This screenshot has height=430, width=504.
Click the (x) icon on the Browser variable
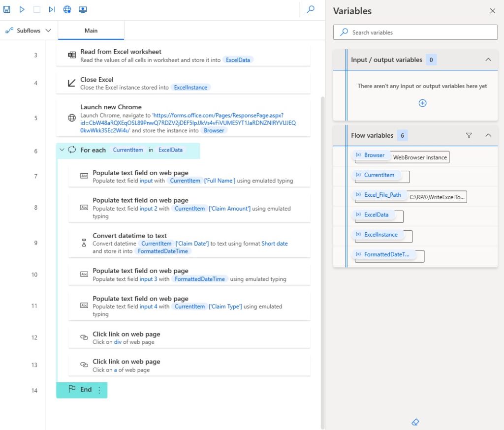point(358,155)
